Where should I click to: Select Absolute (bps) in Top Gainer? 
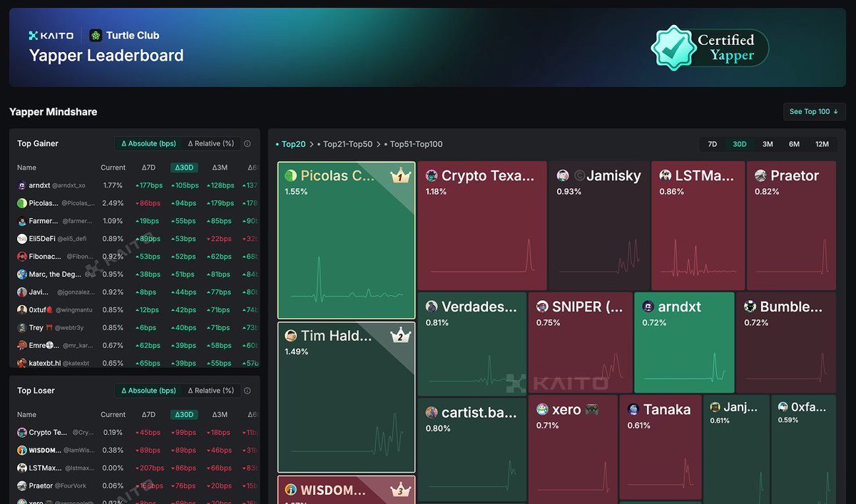point(148,143)
